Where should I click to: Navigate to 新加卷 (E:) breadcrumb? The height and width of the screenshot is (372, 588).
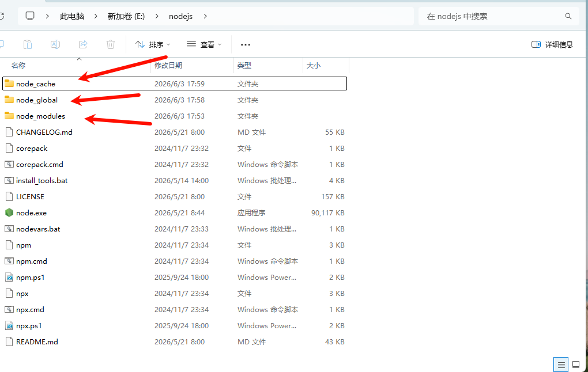pyautogui.click(x=126, y=16)
